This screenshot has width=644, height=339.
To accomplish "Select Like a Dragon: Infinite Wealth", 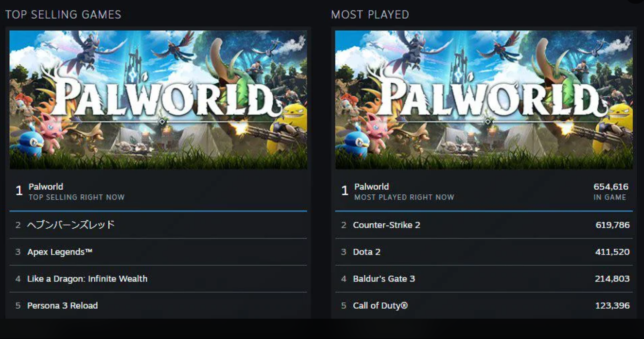I will pyautogui.click(x=158, y=279).
